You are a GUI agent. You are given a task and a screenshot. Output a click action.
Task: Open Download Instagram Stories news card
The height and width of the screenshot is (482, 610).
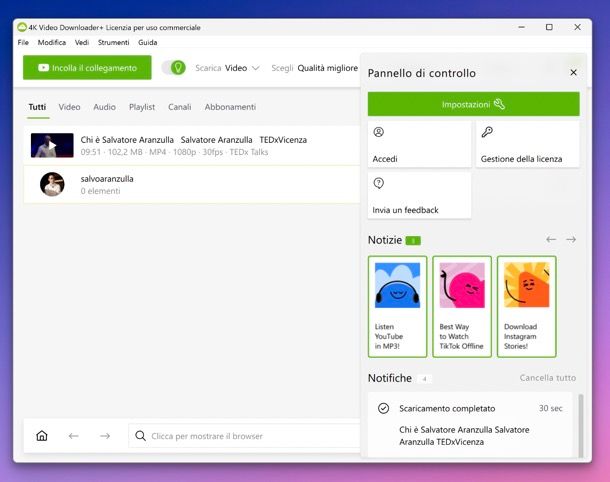click(x=526, y=307)
